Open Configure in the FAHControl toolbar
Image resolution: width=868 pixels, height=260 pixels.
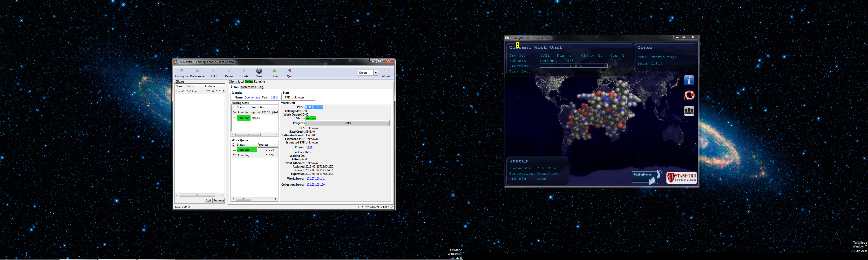(x=181, y=73)
